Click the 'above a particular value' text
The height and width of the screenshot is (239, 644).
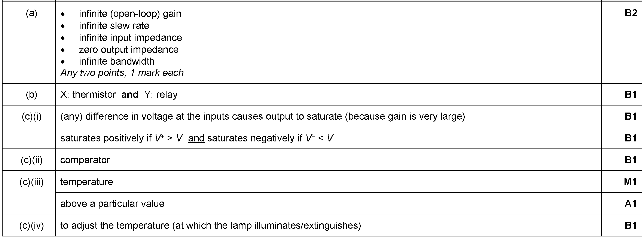tap(112, 204)
